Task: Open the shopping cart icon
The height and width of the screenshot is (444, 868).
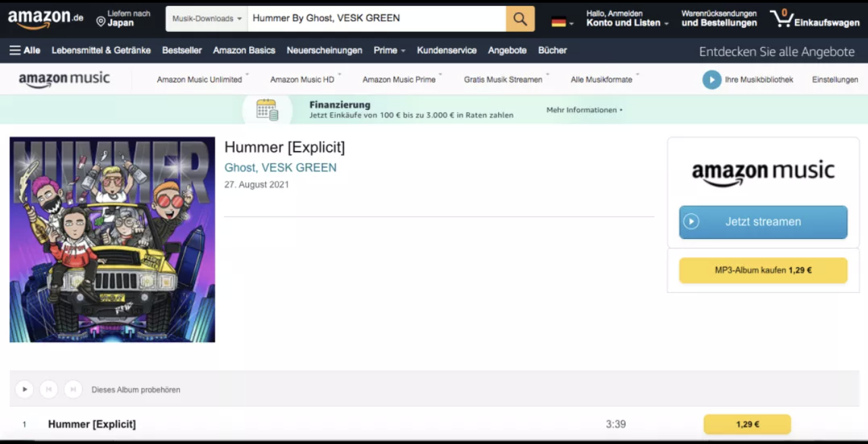Action: click(782, 18)
